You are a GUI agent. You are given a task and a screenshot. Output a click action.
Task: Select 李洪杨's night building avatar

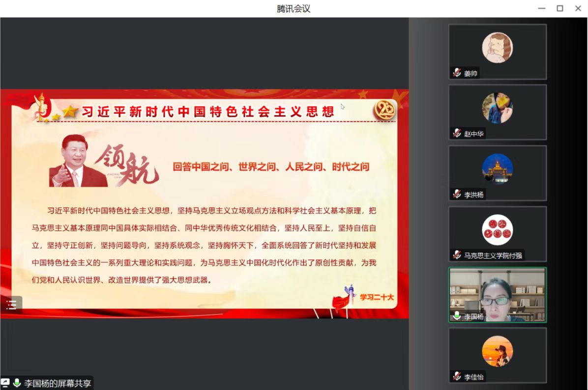point(497,169)
